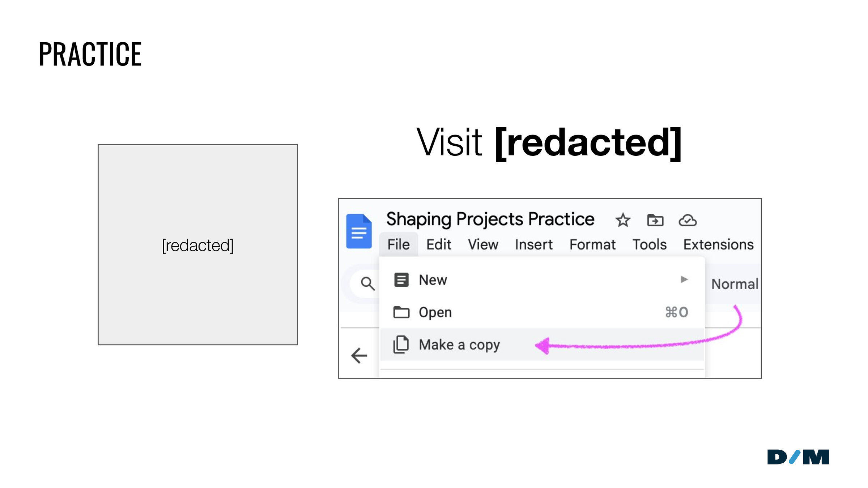Open the Edit menu
The height and width of the screenshot is (488, 868).
coord(439,245)
